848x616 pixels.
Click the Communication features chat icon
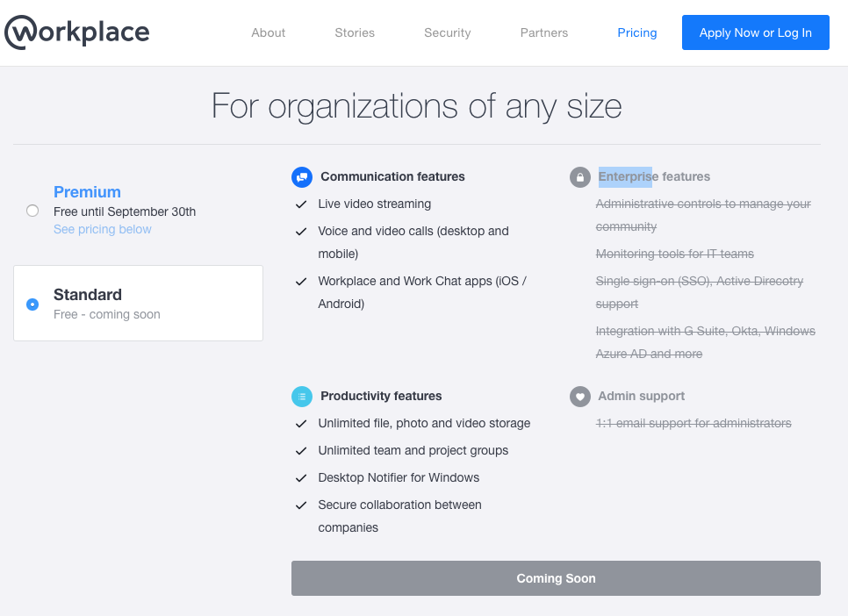[x=302, y=177]
